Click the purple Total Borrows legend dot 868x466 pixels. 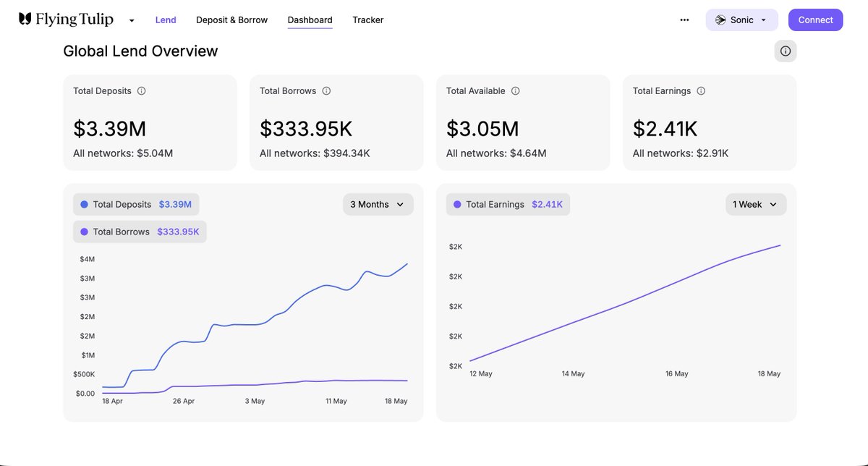85,232
